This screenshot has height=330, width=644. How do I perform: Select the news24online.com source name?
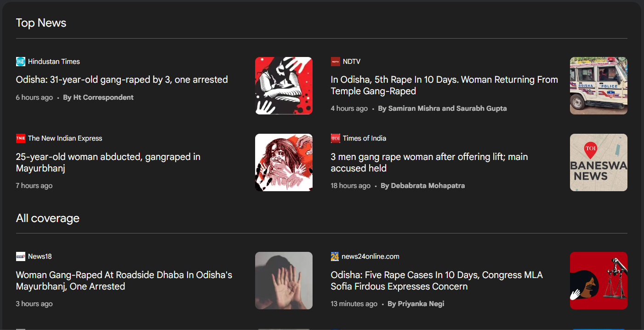point(371,256)
